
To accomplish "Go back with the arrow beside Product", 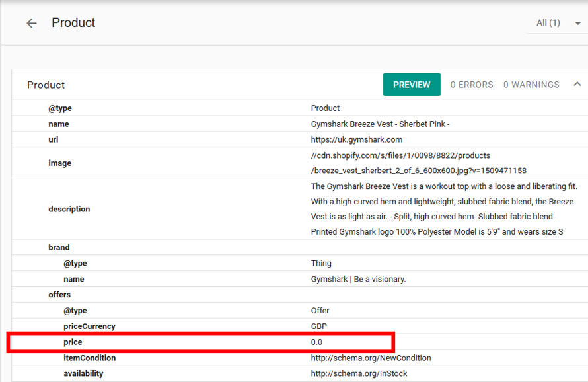I will click(x=32, y=23).
